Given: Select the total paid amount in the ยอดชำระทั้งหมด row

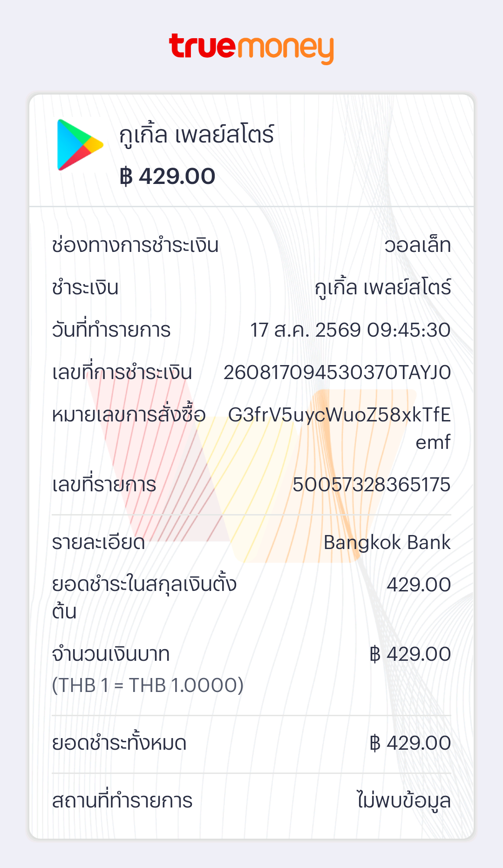Looking at the screenshot, I should pos(410,743).
